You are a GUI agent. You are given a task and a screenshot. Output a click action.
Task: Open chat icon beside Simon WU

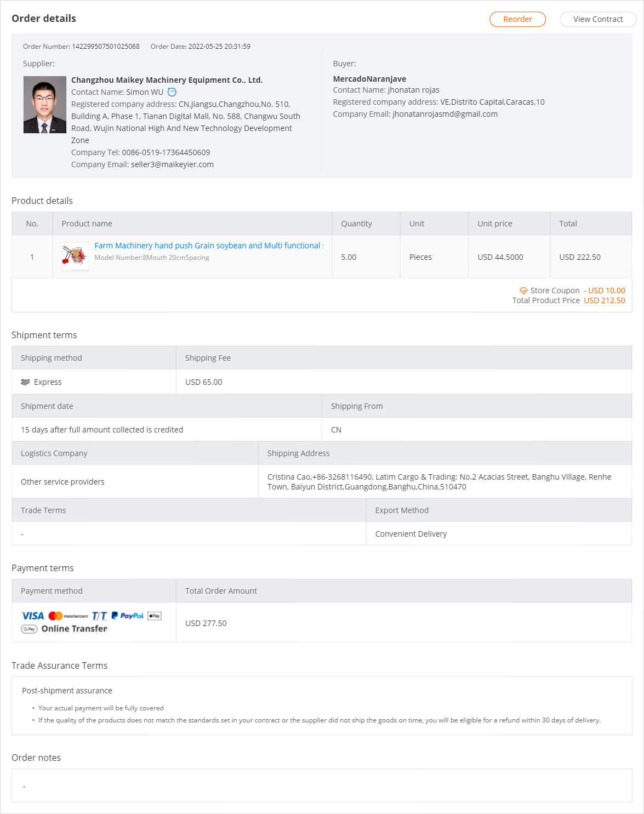tap(172, 92)
